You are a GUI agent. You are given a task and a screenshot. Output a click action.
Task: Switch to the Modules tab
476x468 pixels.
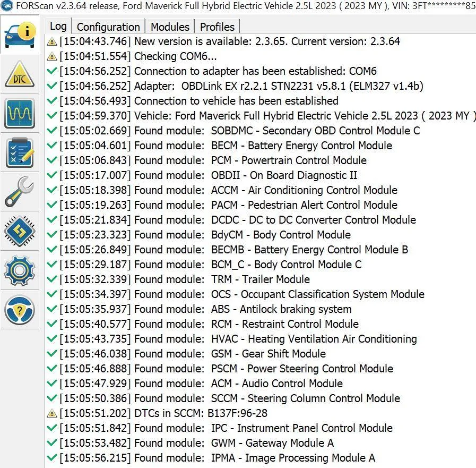(x=170, y=27)
